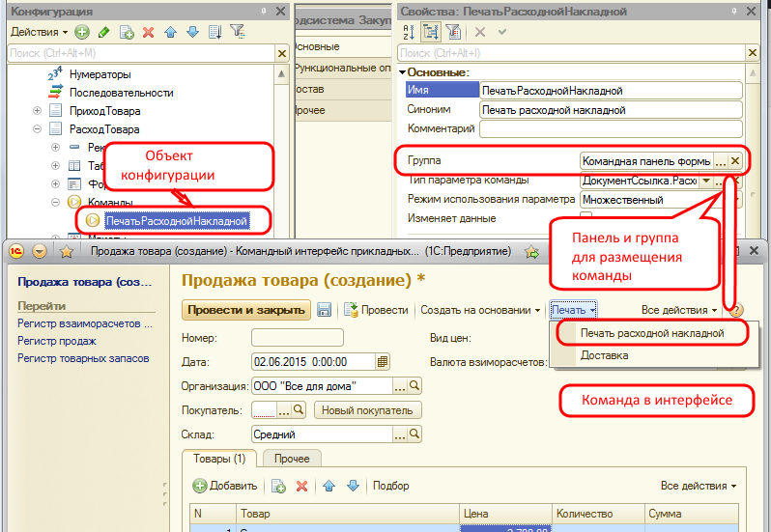This screenshot has width=771, height=532.
Task: Collapse the РасходТовара tree node
Action: click(38, 129)
